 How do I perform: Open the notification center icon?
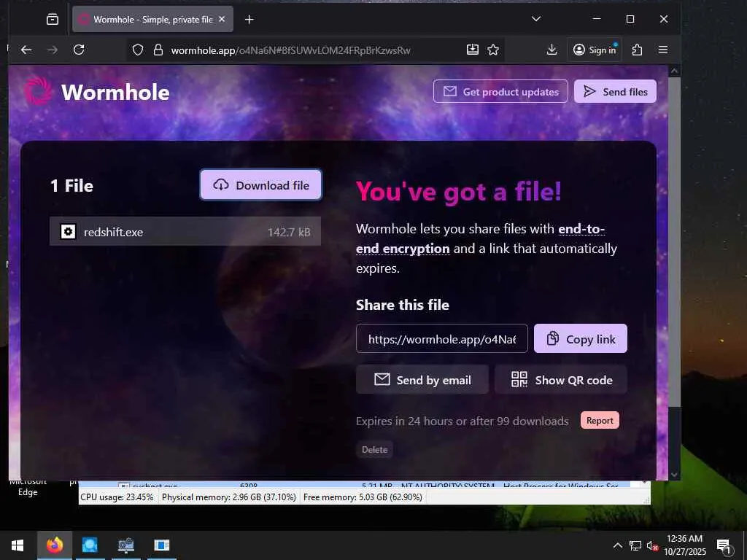point(724,545)
